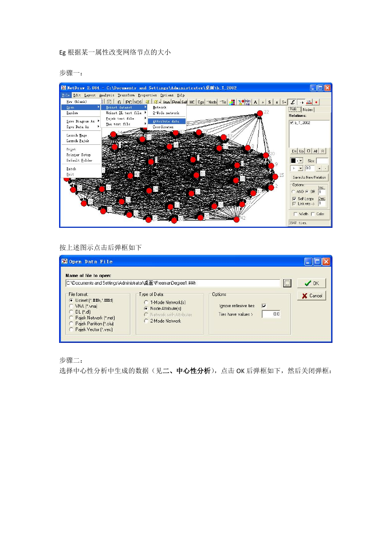Choose 1-Mode Network(s) data type

click(146, 302)
